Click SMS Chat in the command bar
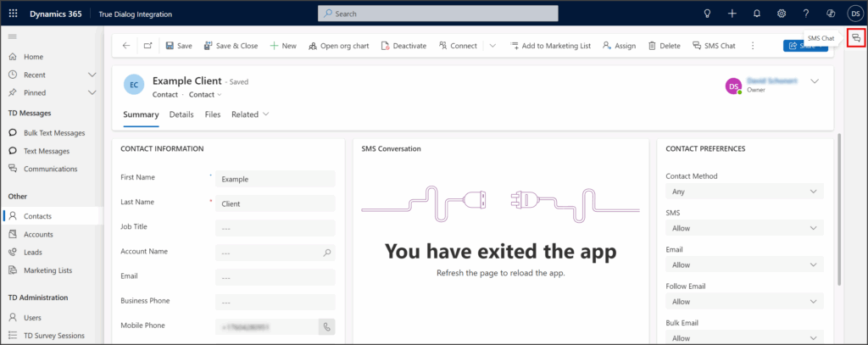This screenshot has height=345, width=868. pyautogui.click(x=714, y=46)
